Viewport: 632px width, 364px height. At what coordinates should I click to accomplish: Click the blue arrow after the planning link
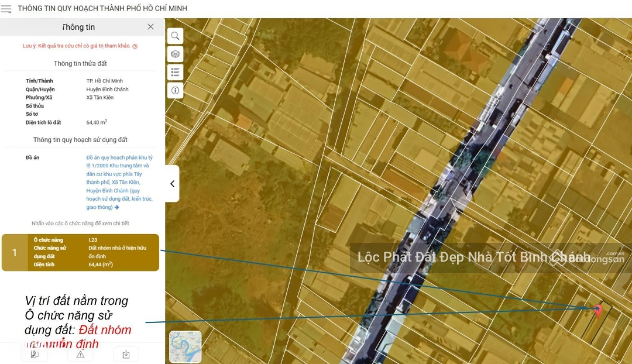tap(117, 207)
